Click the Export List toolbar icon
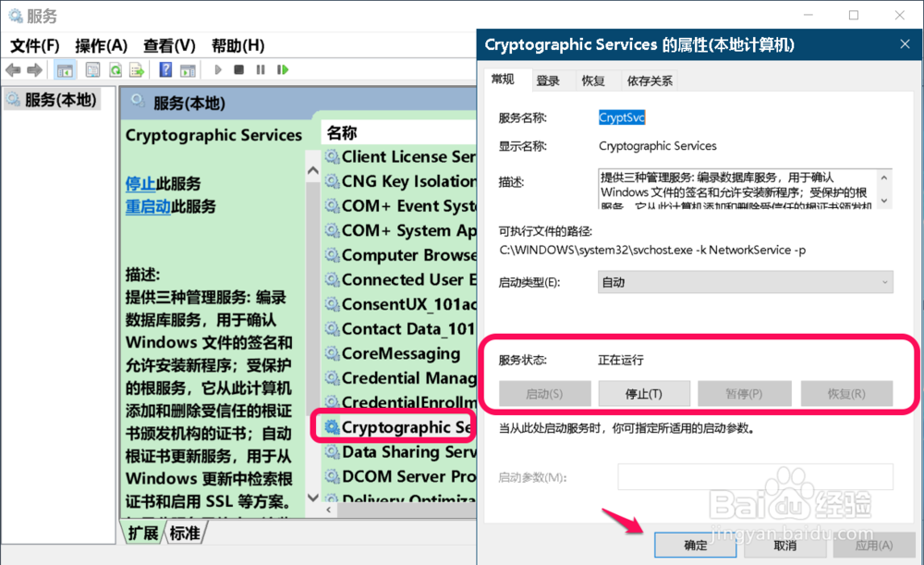Viewport: 924px width, 565px height. click(x=138, y=70)
